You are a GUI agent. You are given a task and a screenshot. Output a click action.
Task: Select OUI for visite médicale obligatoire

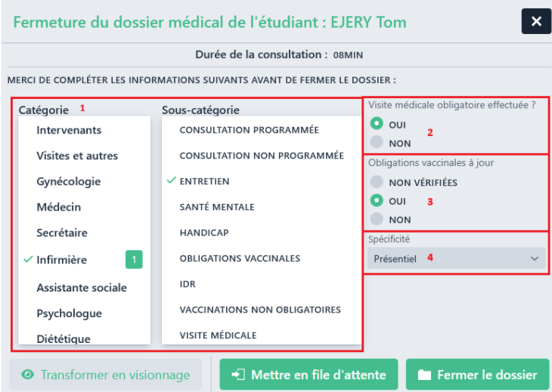pos(377,124)
